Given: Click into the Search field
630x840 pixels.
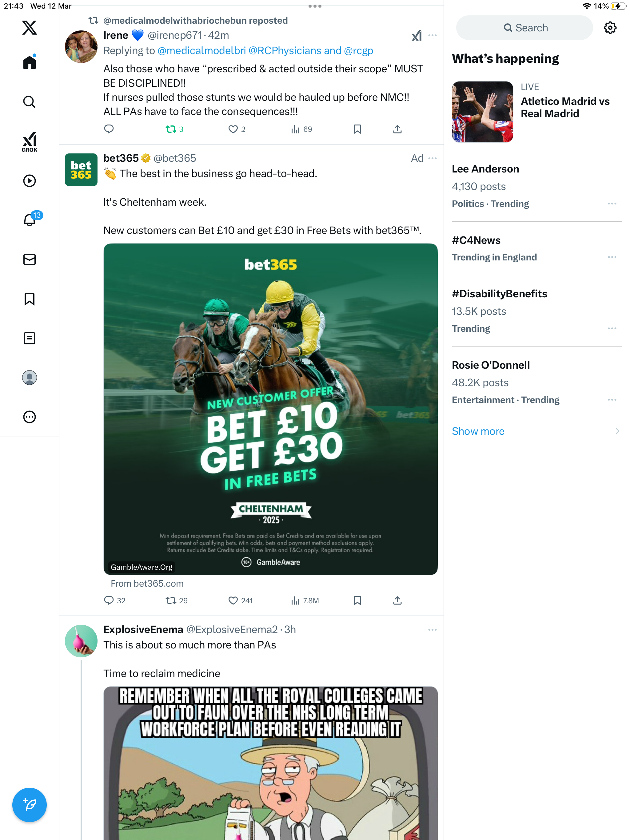Looking at the screenshot, I should (x=524, y=28).
